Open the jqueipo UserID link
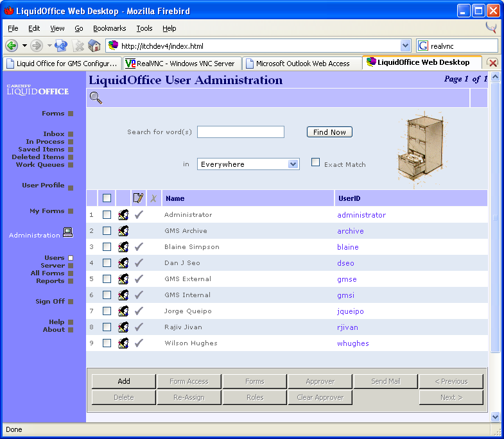This screenshot has height=439, width=504. 351,311
